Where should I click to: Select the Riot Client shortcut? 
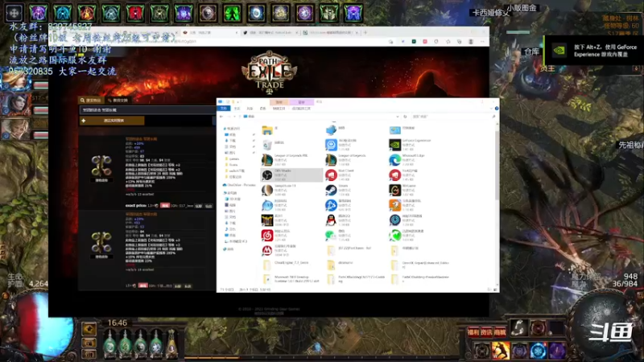355,175
